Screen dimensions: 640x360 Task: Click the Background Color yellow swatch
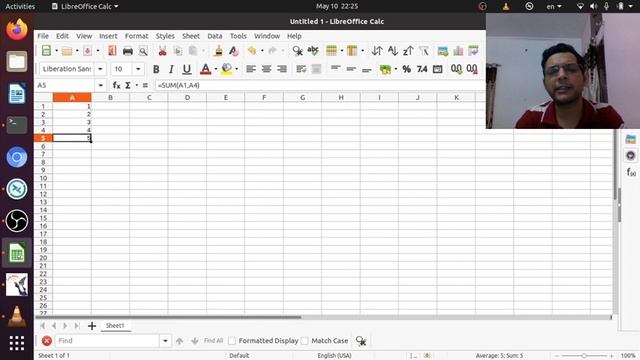pos(226,69)
